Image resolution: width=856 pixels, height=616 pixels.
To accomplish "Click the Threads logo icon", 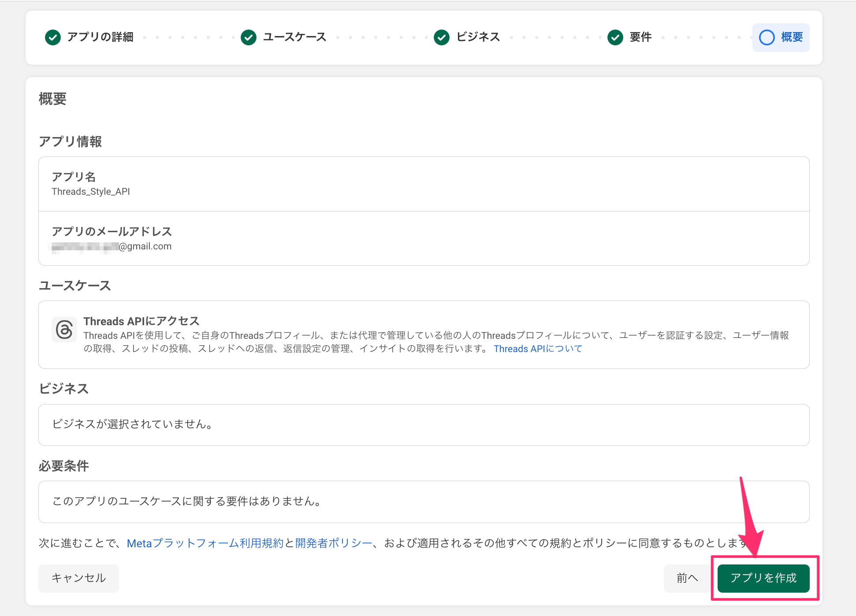I will click(64, 330).
